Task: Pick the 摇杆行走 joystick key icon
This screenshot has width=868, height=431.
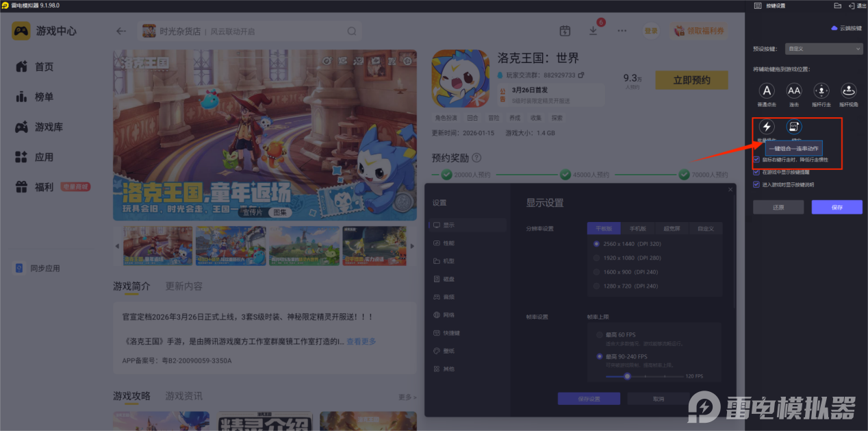Action: click(821, 90)
